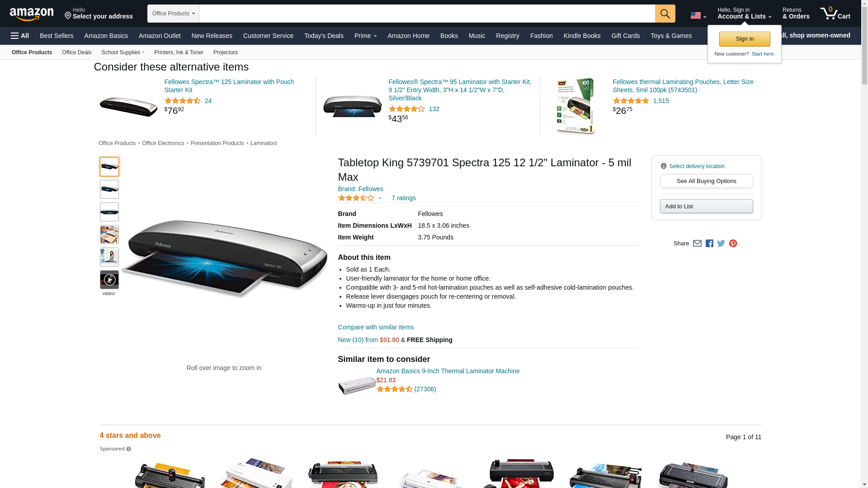Open the Today's Deals menu item

coord(324,36)
